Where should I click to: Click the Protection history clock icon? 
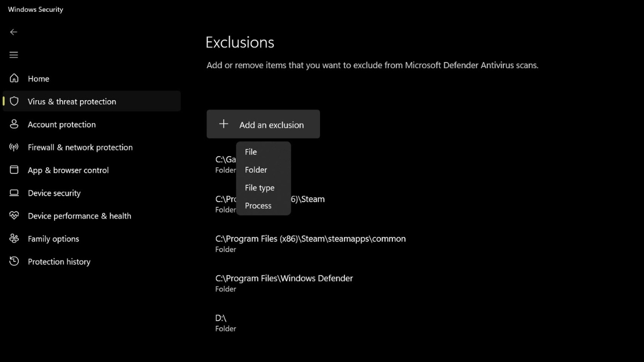14,262
